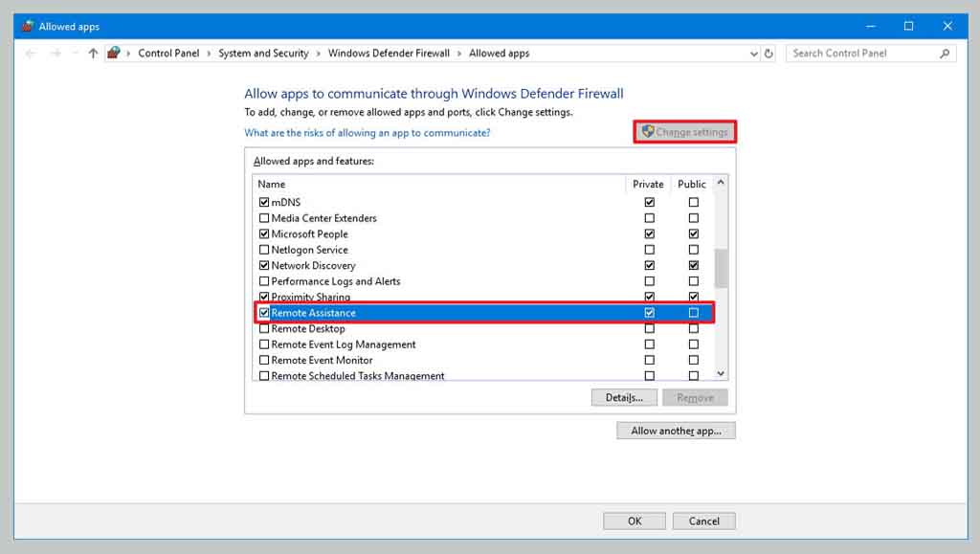Click the back navigation arrow
Image resolution: width=980 pixels, height=554 pixels.
30,53
